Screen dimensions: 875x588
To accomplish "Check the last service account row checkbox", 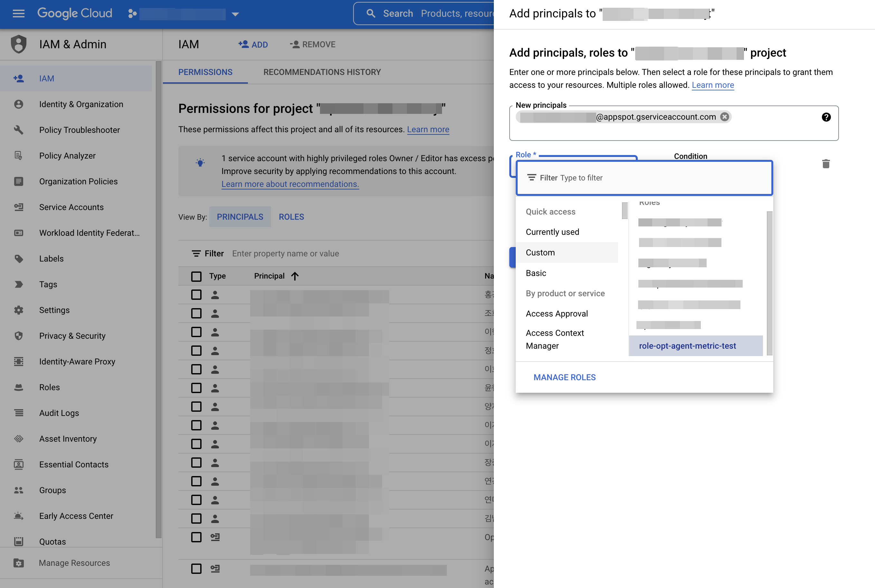I will (196, 568).
